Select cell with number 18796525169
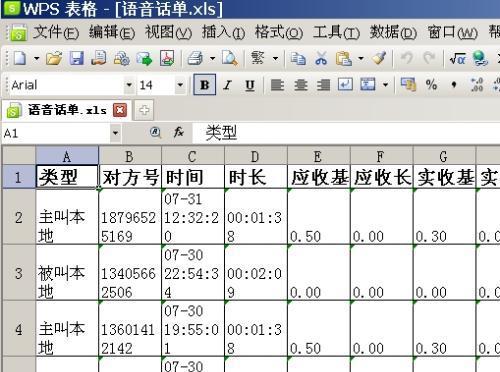This screenshot has height=372, width=500. point(130,217)
